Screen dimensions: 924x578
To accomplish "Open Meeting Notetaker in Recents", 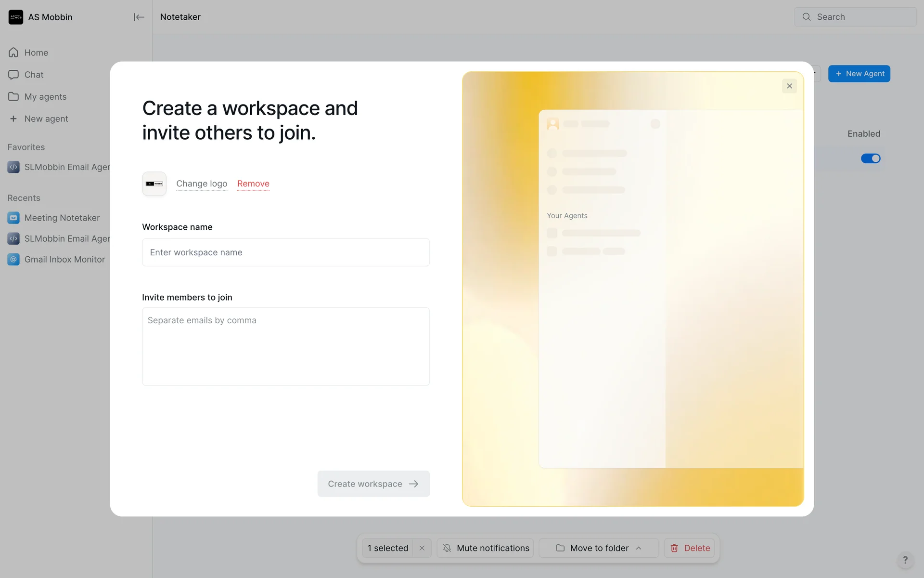I will tap(62, 218).
